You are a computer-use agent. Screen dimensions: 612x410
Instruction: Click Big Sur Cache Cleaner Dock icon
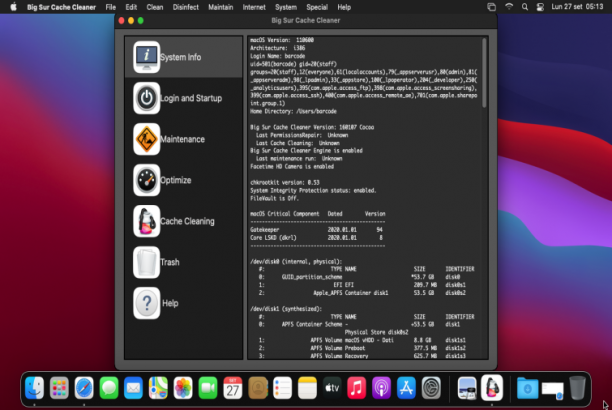coord(492,388)
